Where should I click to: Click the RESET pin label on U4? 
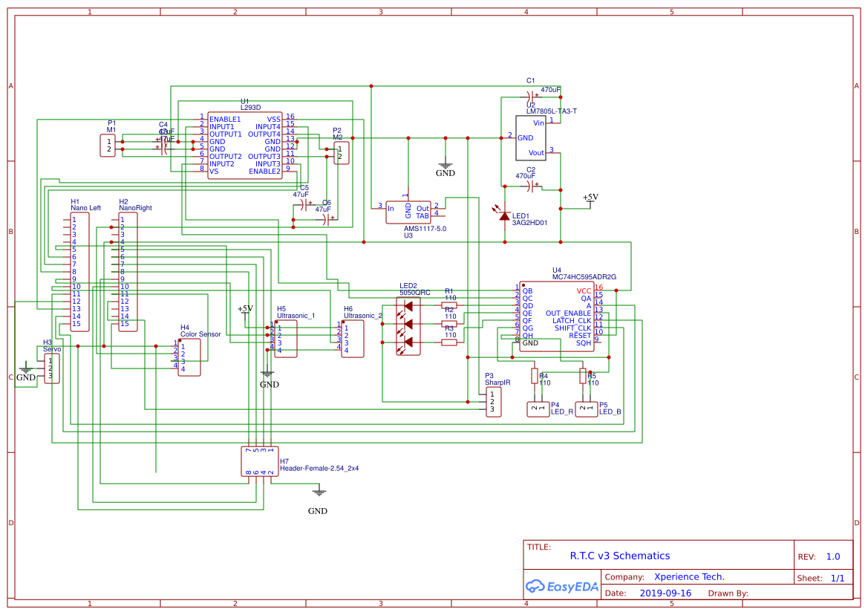pos(580,336)
